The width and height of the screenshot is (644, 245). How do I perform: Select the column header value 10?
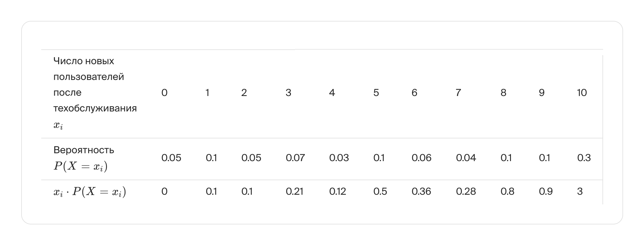[x=582, y=93]
